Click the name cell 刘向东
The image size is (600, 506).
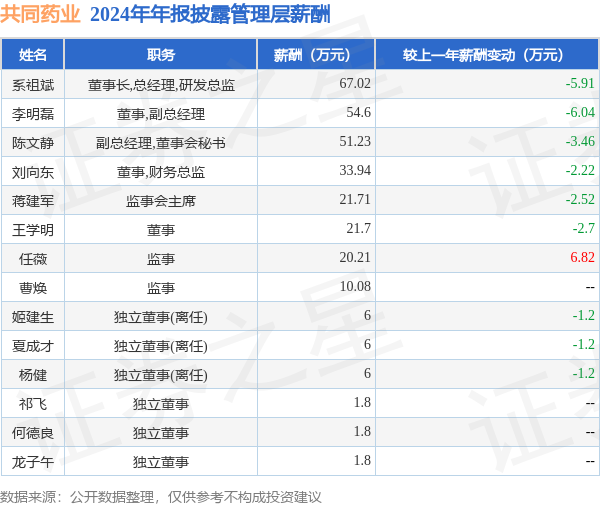pos(33,172)
